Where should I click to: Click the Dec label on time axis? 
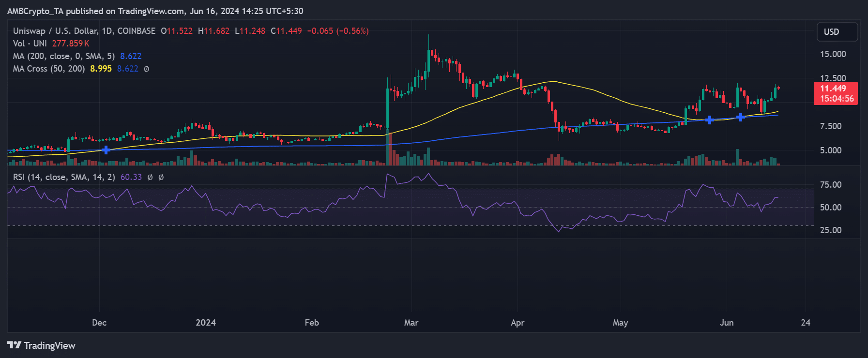[99, 323]
